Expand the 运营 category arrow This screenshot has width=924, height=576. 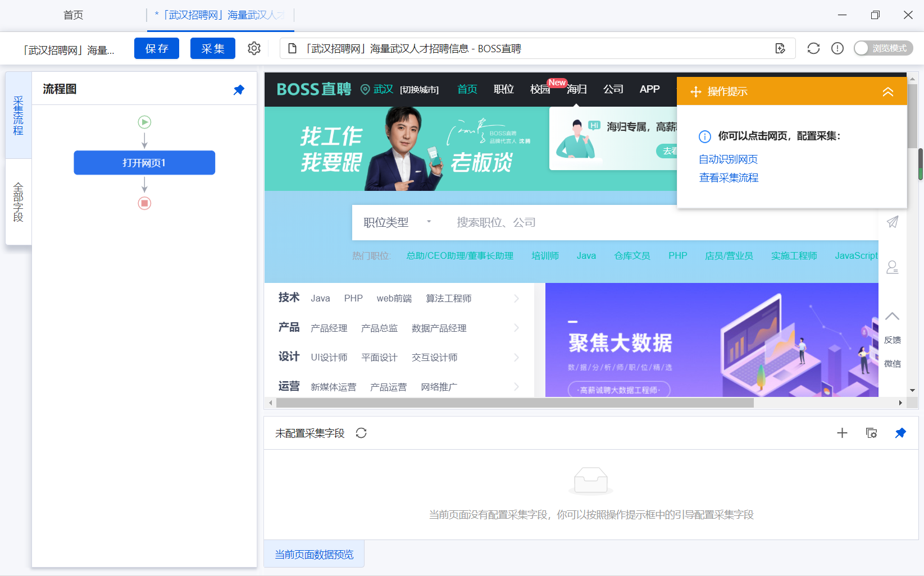click(517, 387)
